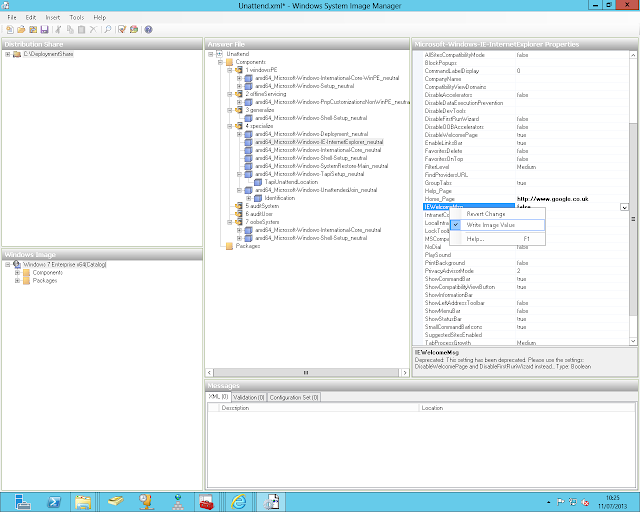The image size is (640, 512).
Task: Open Find with the magnifier icon
Action: 108,29
